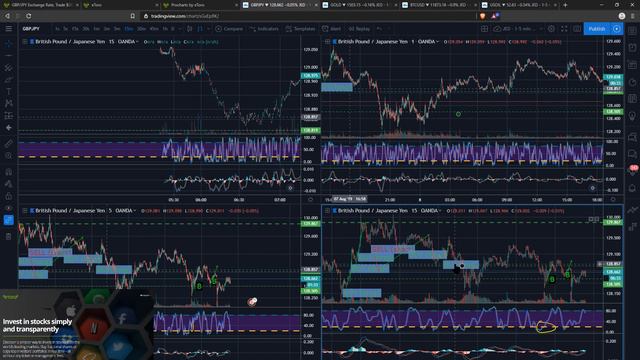The height and width of the screenshot is (360, 640).
Task: Click the 128.975 current price label
Action: [x=310, y=76]
